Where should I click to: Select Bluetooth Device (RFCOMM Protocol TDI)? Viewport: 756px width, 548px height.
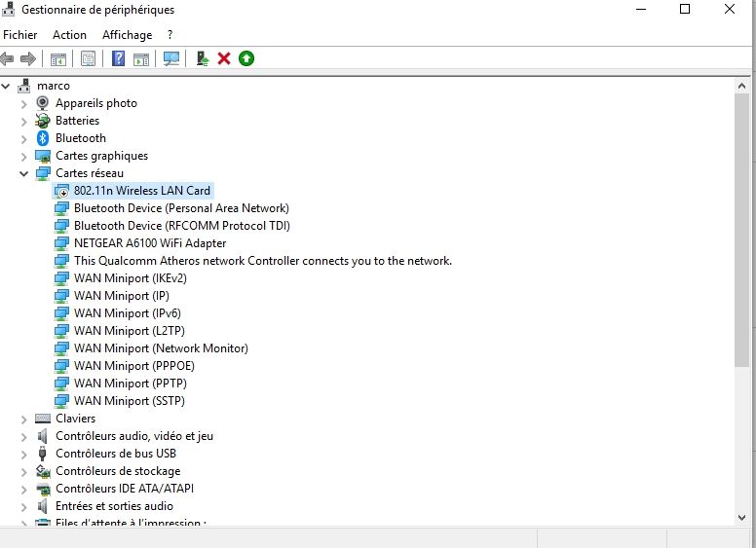(x=182, y=226)
